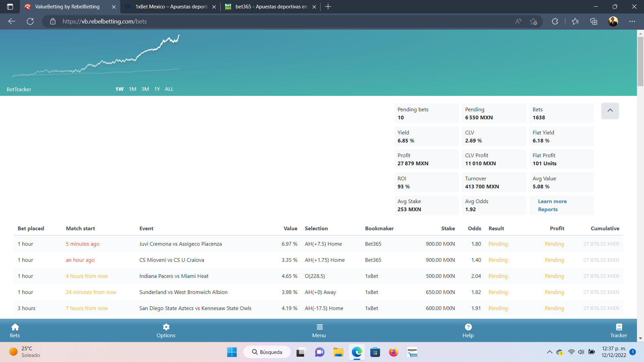Open browser settings and more menu
Screen dimensions: 644x362
(x=632, y=21)
